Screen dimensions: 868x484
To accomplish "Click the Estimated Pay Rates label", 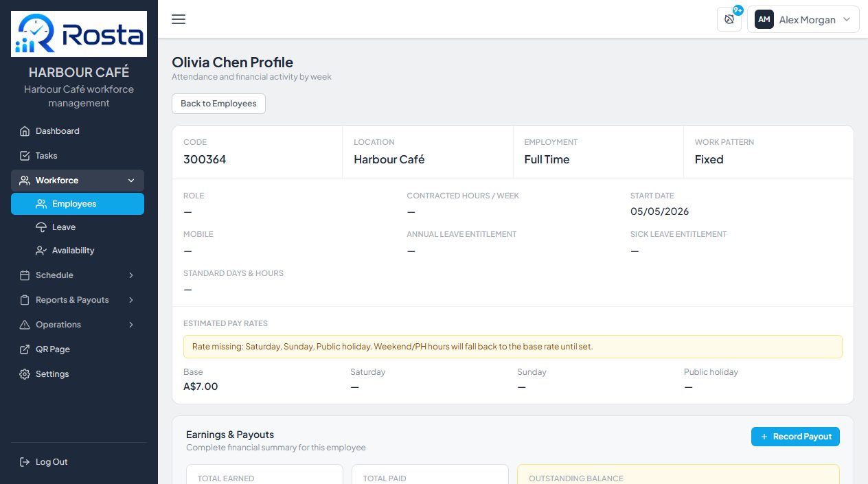I will click(225, 323).
